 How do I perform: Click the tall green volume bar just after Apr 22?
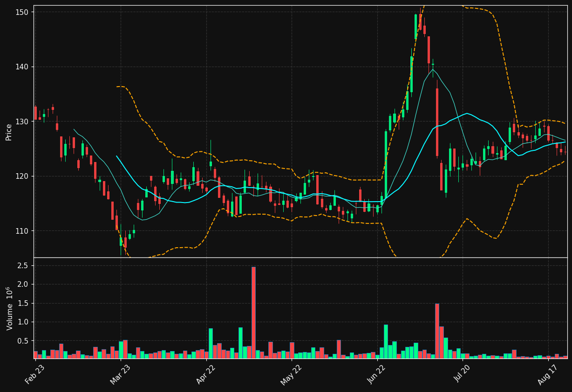[x=211, y=343]
